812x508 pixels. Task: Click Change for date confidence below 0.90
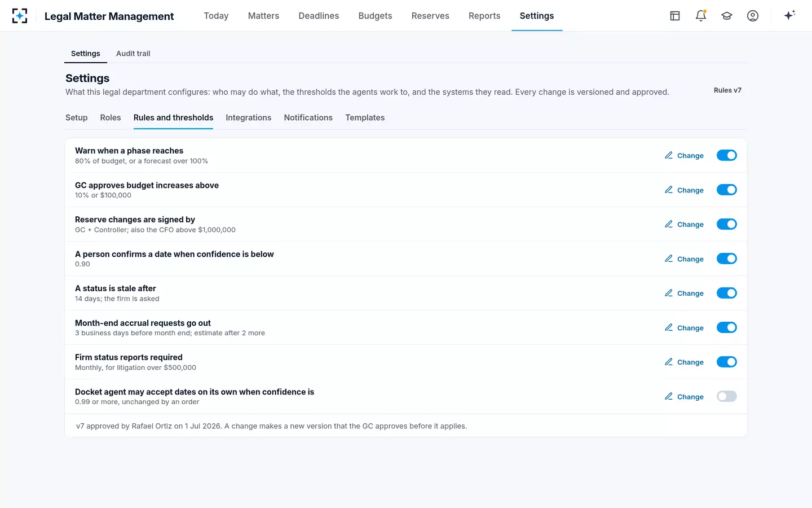pos(684,259)
